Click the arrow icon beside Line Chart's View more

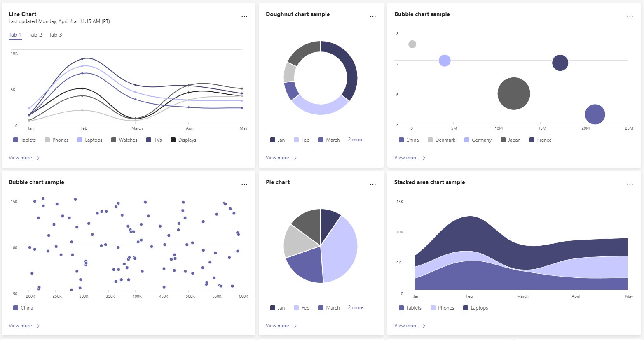pos(37,158)
